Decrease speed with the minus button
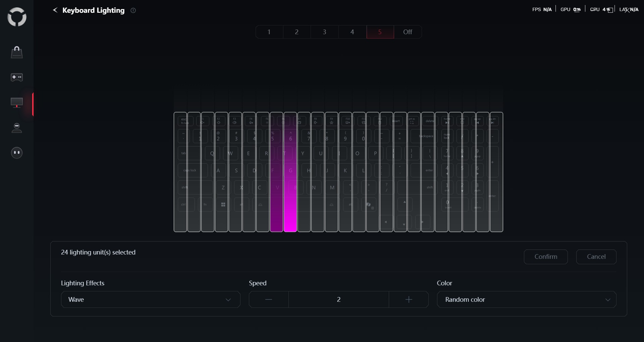 point(269,299)
